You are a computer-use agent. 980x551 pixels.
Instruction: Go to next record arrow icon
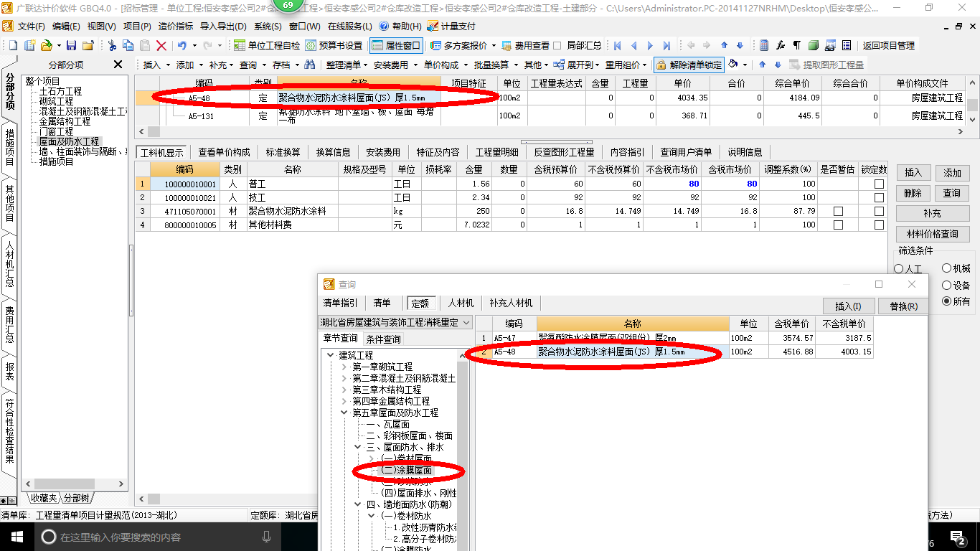pos(650,45)
